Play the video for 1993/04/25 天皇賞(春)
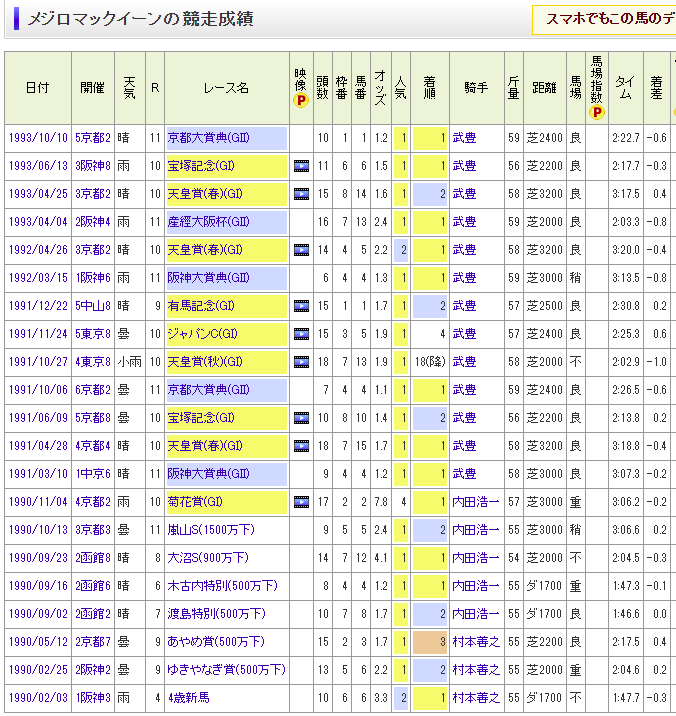The image size is (676, 716). (x=300, y=194)
